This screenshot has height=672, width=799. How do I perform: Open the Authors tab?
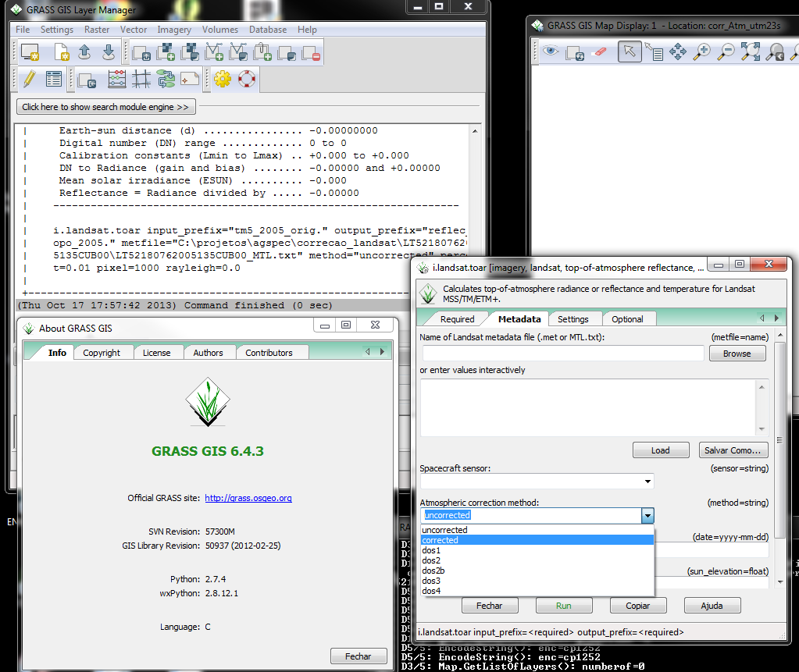click(208, 353)
